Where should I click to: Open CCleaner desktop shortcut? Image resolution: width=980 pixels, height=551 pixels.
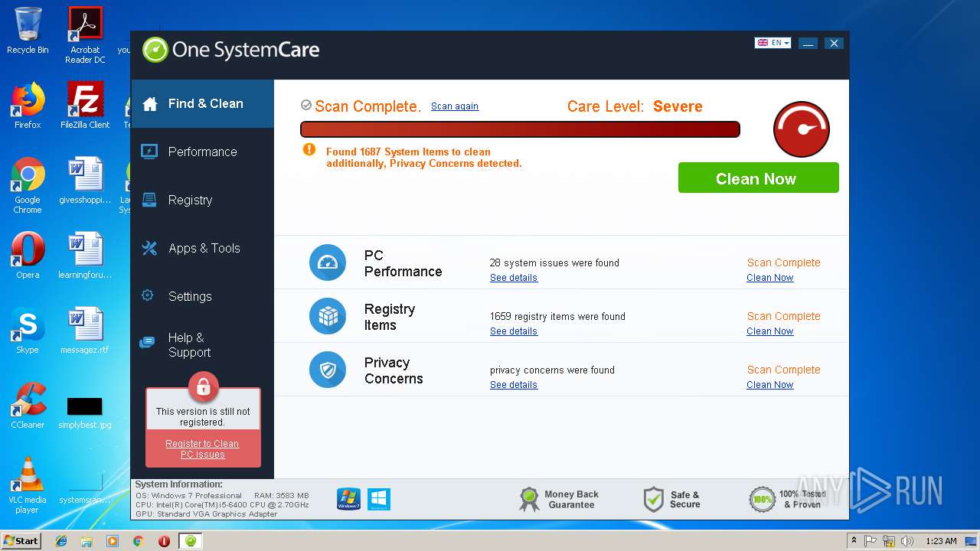[28, 406]
